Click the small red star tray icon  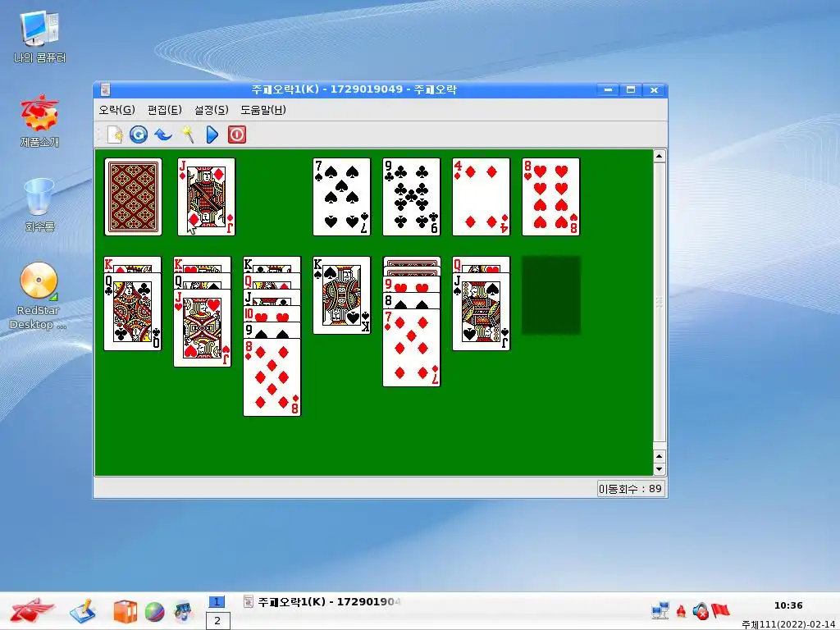click(682, 610)
